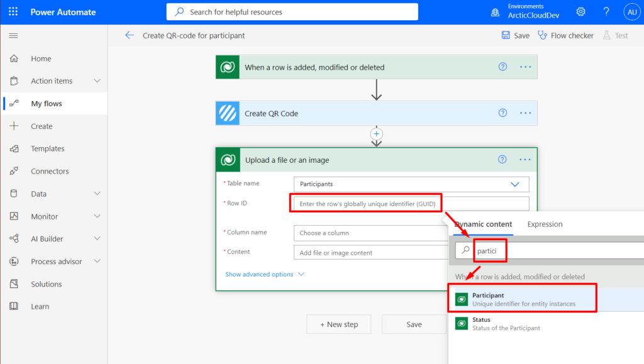This screenshot has width=644, height=364.
Task: Open the app launcher waffle icon
Action: (x=13, y=12)
